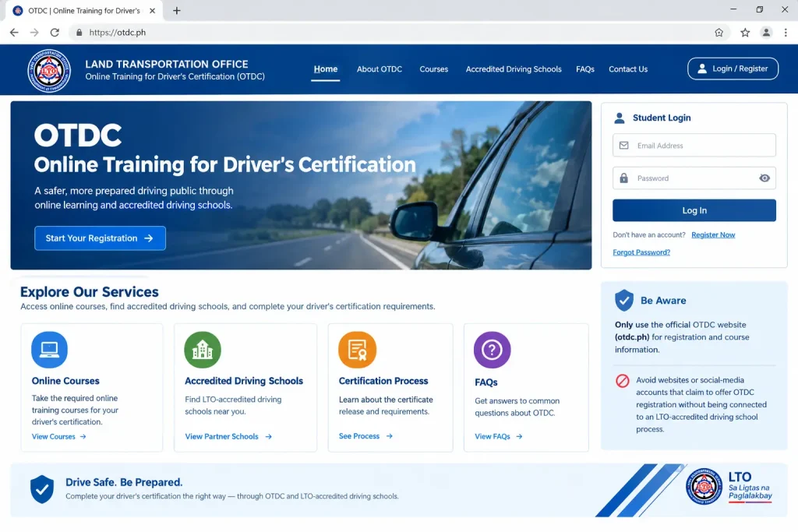Follow the Forgot Password? link

tap(641, 252)
